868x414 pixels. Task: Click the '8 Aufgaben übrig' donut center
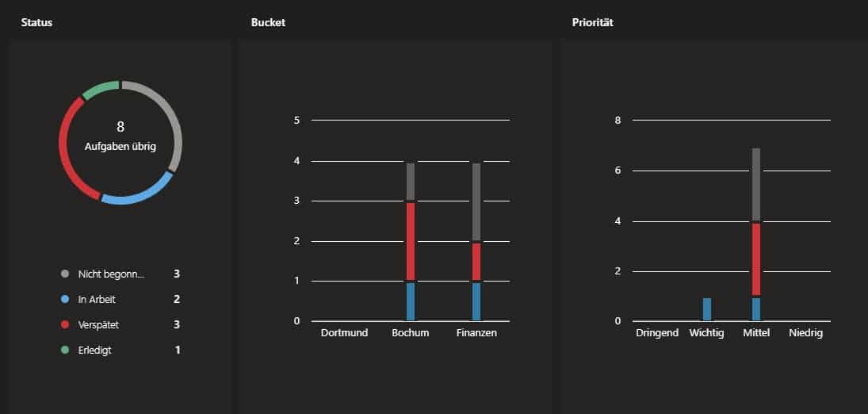120,136
